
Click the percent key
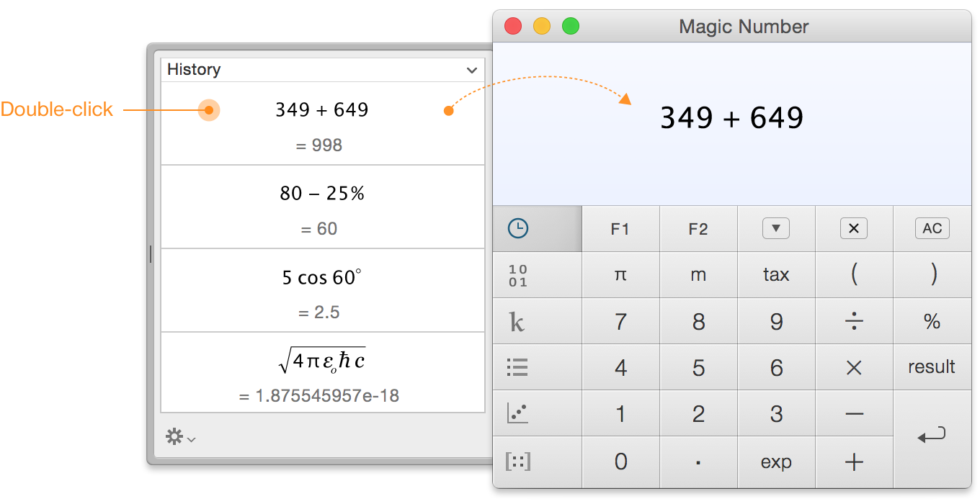[x=932, y=321]
